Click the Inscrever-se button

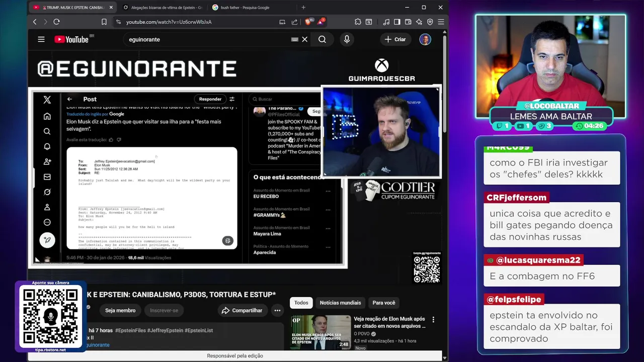[164, 310]
